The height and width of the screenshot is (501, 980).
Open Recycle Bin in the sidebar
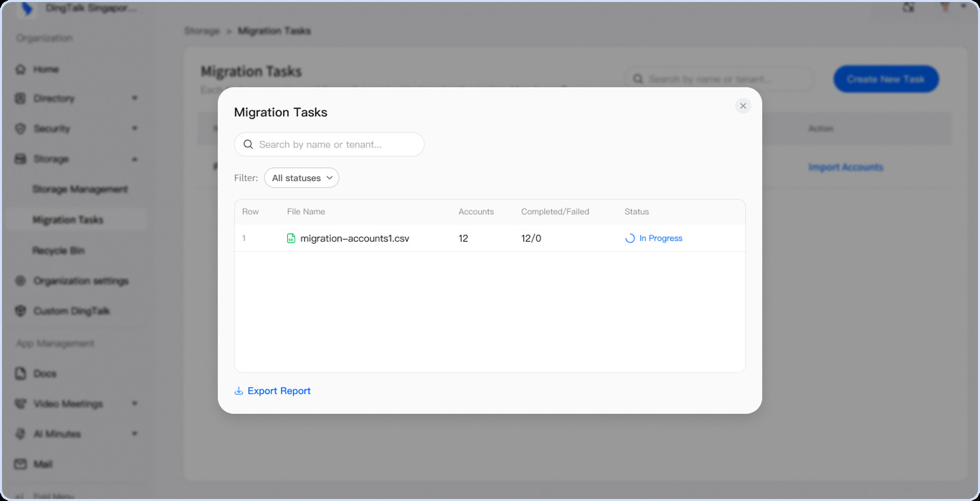coord(58,251)
